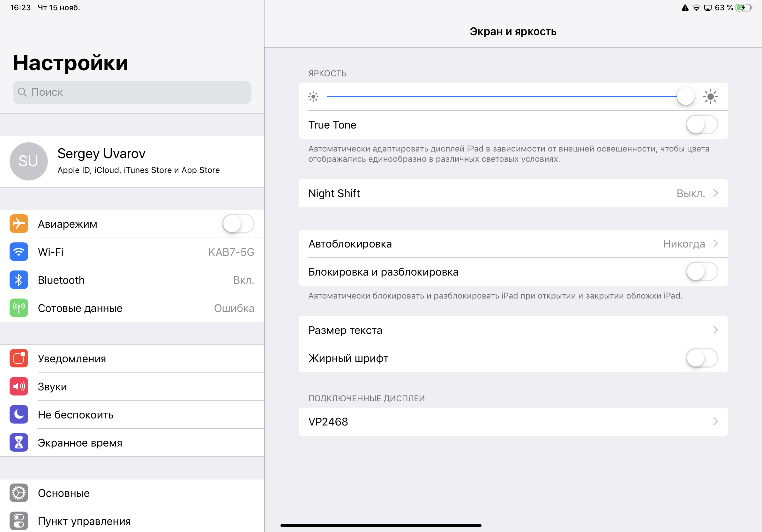Viewport: 762px width, 532px height.
Task: Tap the orange Airplane mode icon
Action: pos(19,224)
